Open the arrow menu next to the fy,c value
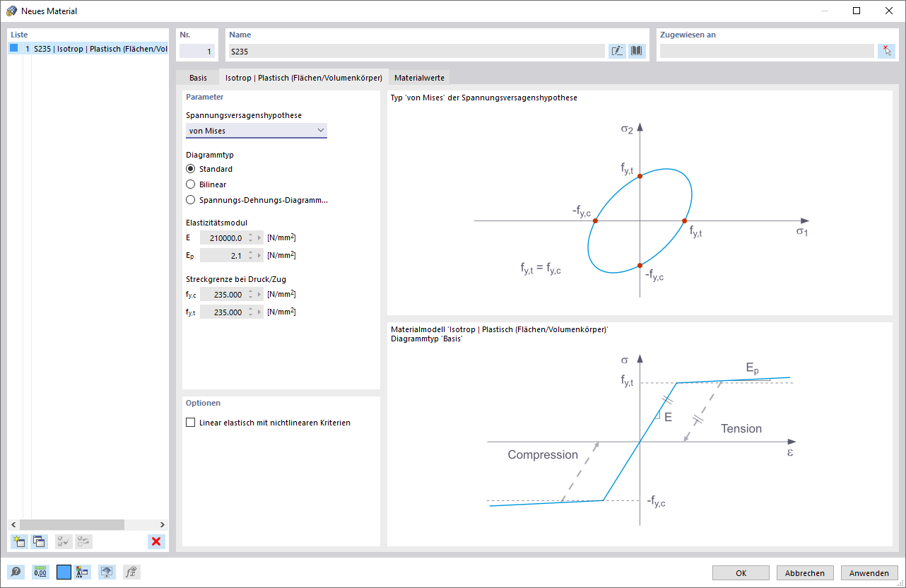This screenshot has width=906, height=588. [x=259, y=295]
